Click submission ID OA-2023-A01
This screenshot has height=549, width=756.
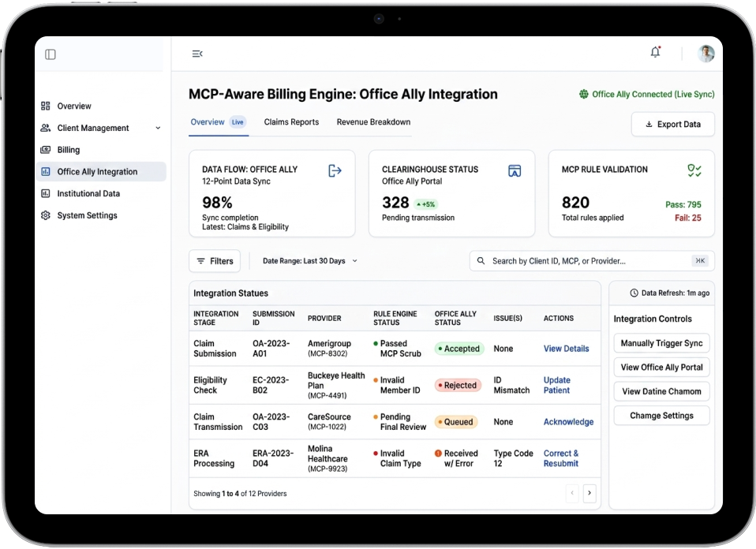coord(271,349)
